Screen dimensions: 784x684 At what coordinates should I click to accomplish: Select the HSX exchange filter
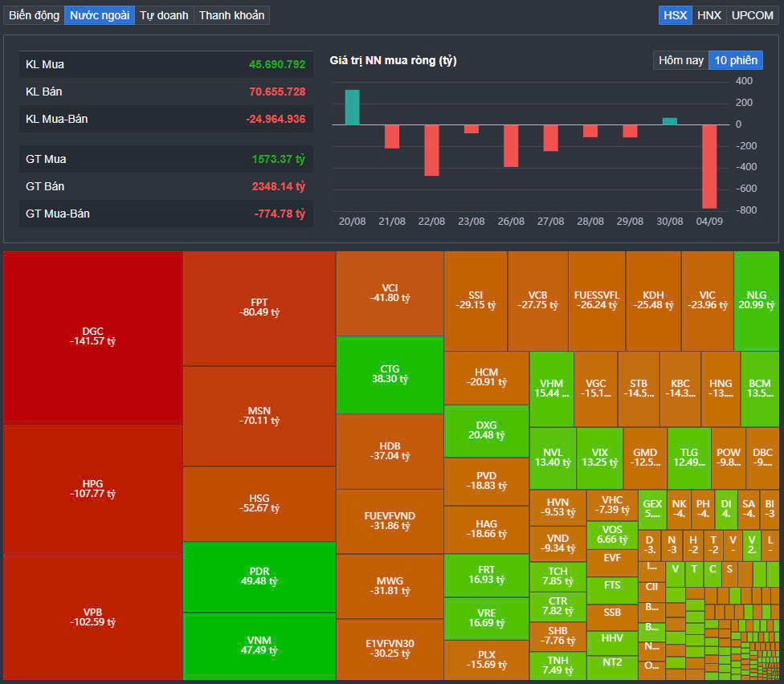click(x=675, y=15)
